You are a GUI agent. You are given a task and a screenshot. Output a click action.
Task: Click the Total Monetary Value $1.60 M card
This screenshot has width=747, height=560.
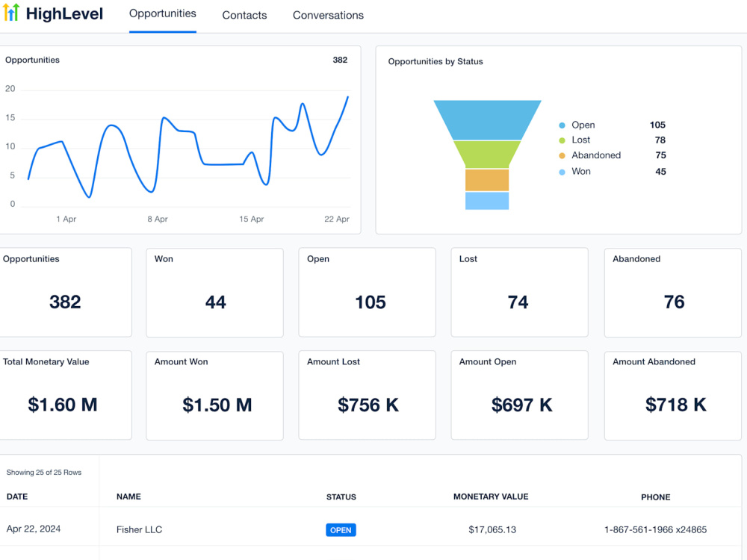(65, 395)
